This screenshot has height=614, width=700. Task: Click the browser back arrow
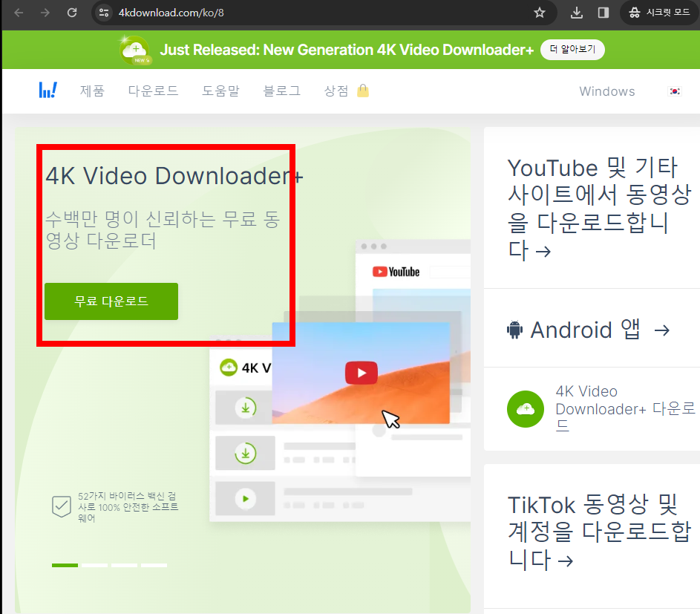(x=19, y=13)
